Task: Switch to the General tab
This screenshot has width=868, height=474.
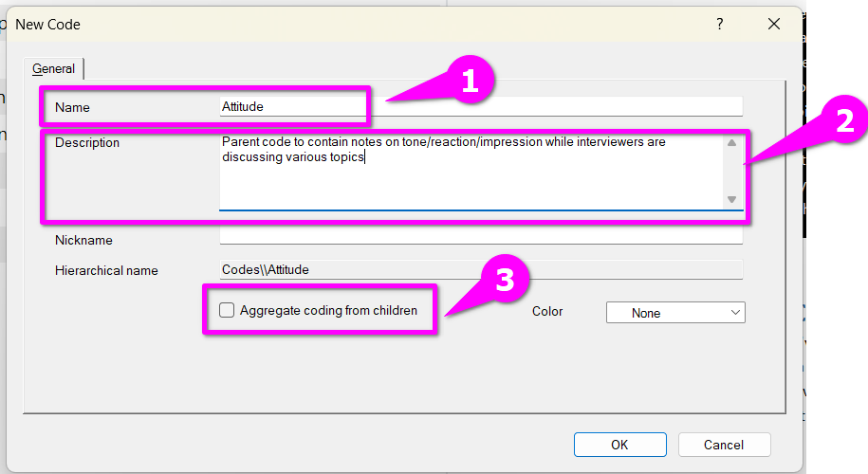Action: (x=54, y=68)
